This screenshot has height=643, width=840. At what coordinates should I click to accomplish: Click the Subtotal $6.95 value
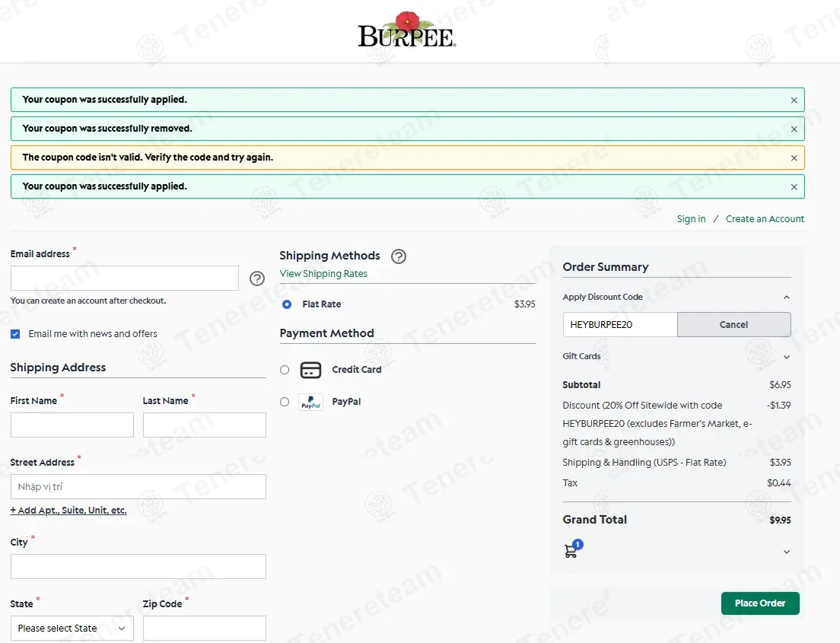(x=780, y=385)
